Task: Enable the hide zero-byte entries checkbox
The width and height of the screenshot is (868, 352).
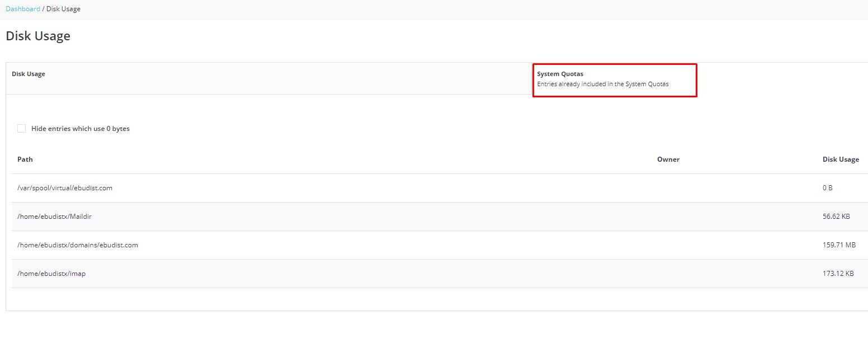Action: pyautogui.click(x=22, y=129)
